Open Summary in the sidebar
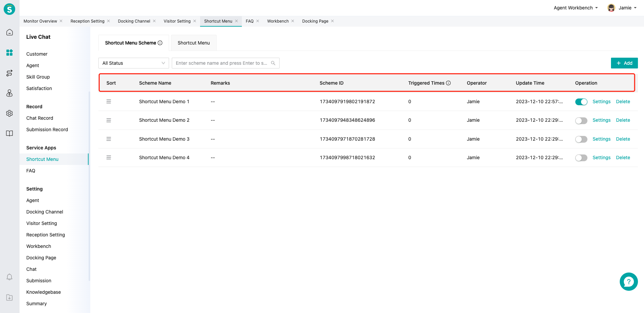 point(36,304)
